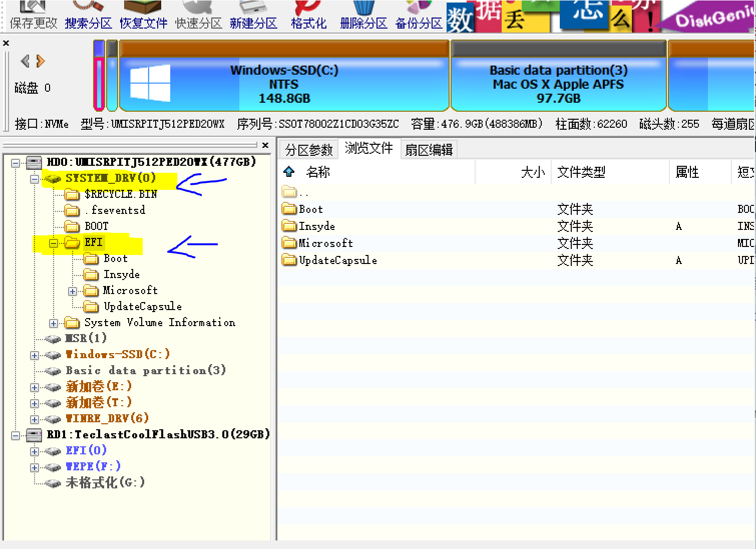
Task: Expand the Microsoft folder in the tree
Action: coord(73,292)
